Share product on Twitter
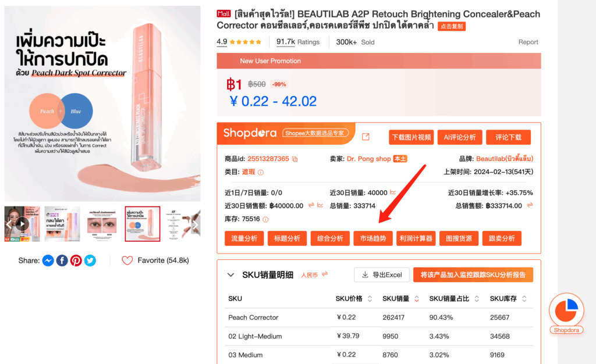596x364 pixels. tap(90, 260)
